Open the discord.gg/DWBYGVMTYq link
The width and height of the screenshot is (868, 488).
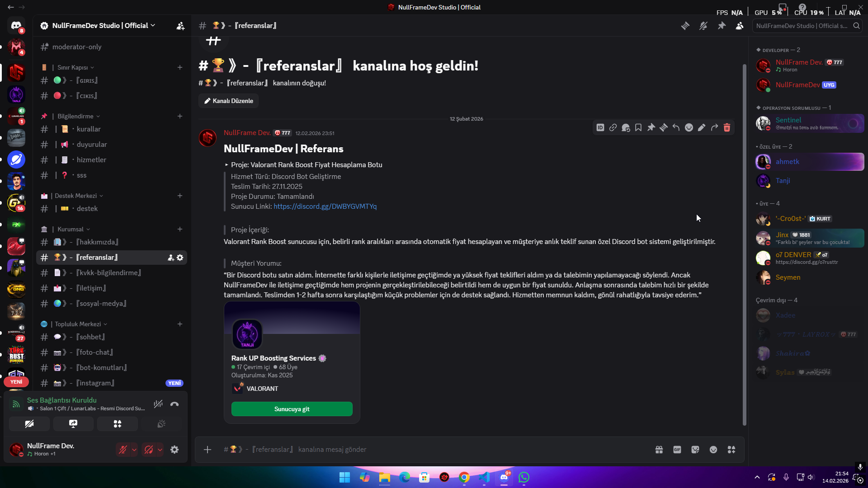325,206
